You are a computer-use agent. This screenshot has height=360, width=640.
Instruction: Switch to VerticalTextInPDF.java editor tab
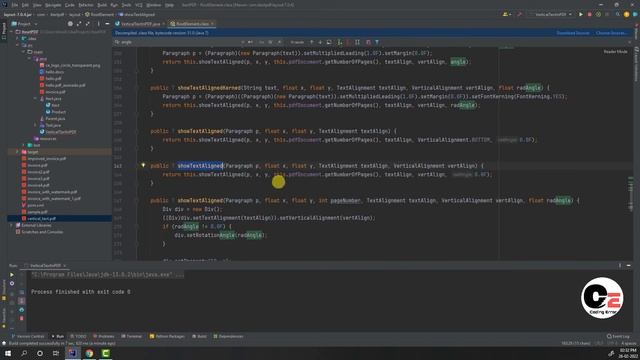point(140,24)
